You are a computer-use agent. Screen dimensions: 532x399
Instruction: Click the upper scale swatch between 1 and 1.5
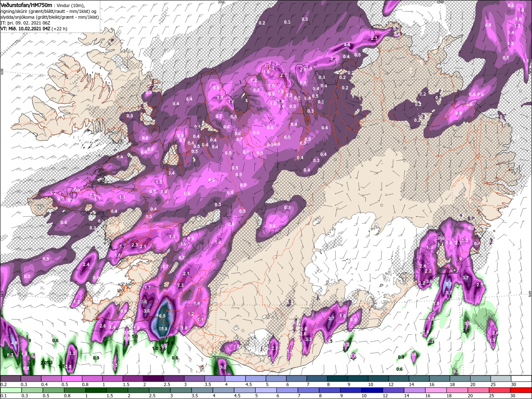tap(112, 379)
